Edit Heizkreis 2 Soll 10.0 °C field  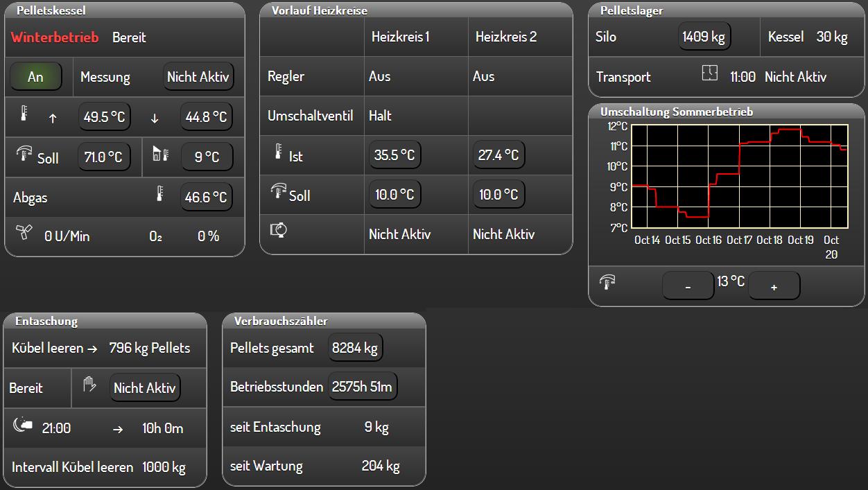pyautogui.click(x=498, y=195)
